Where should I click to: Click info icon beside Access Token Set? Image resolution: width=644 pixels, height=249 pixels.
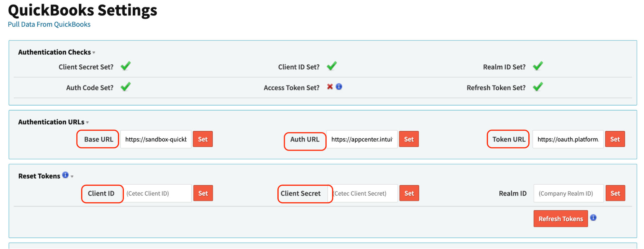(339, 87)
